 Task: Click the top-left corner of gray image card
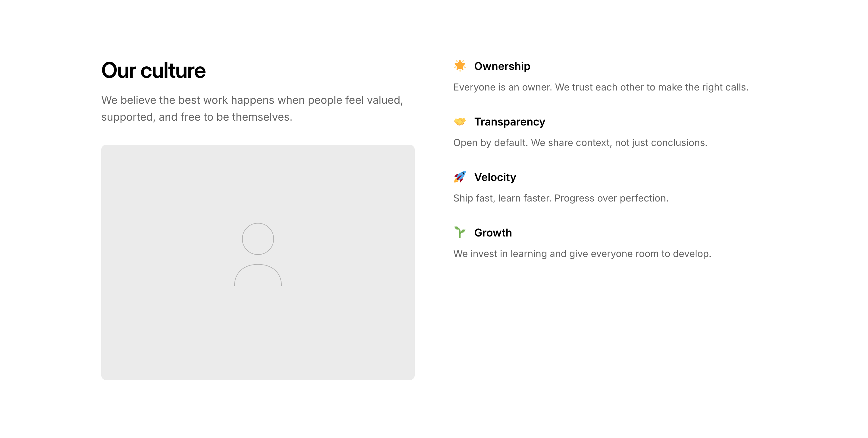pos(105,149)
